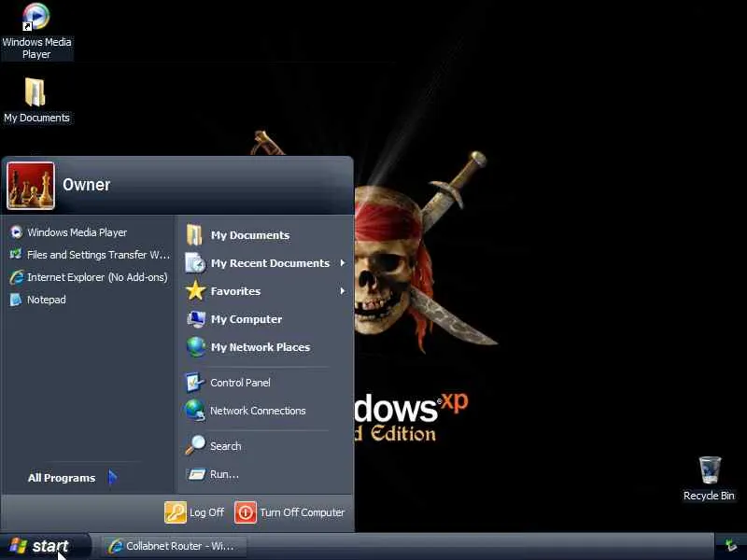Open Control Panel label

[240, 383]
